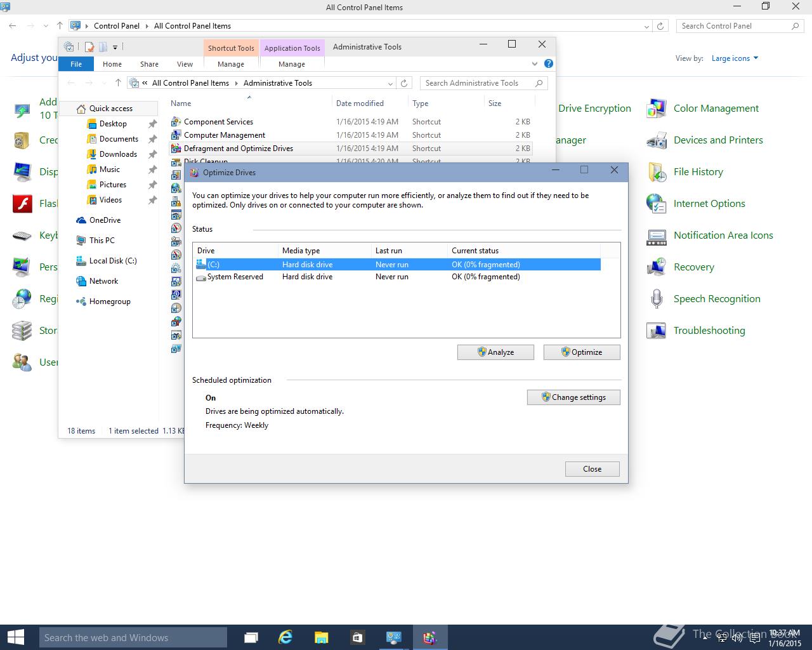Select This PC in navigation pane

click(x=101, y=241)
